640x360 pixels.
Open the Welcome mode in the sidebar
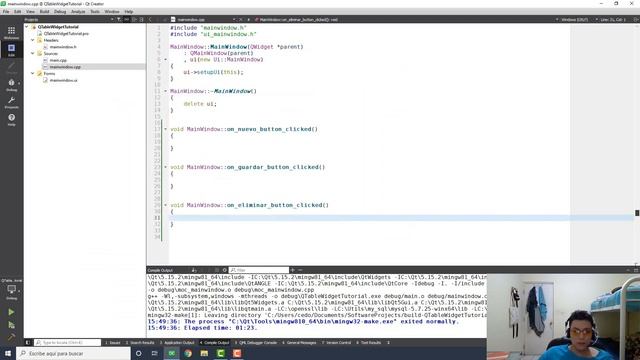(11, 33)
